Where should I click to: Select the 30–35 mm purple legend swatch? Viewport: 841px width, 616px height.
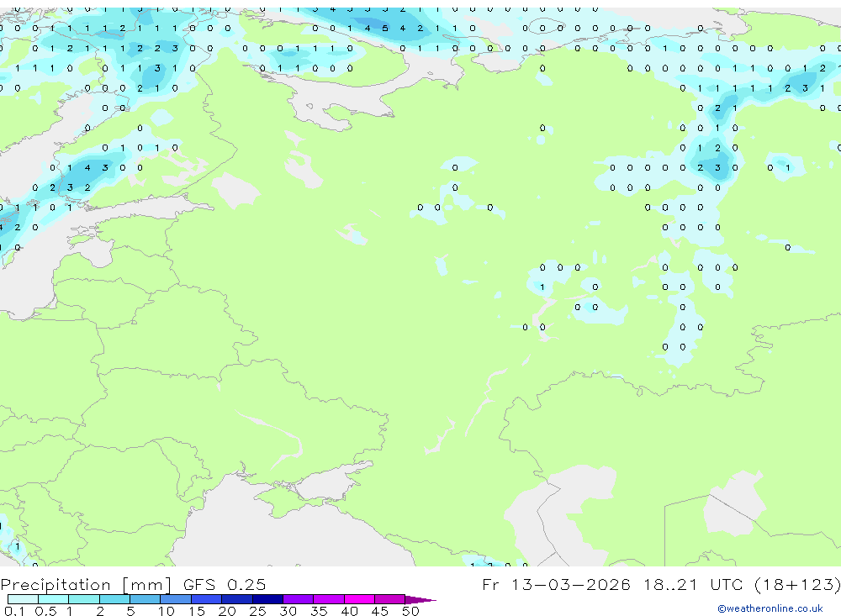[299, 599]
